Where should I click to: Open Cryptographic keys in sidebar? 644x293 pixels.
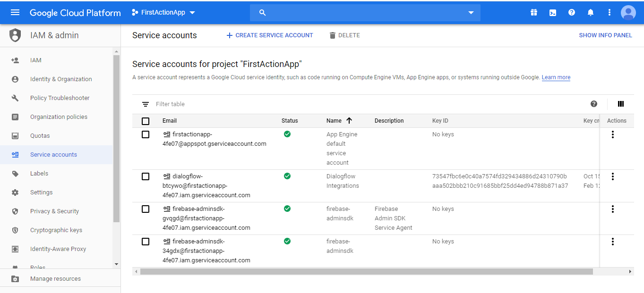pos(56,230)
